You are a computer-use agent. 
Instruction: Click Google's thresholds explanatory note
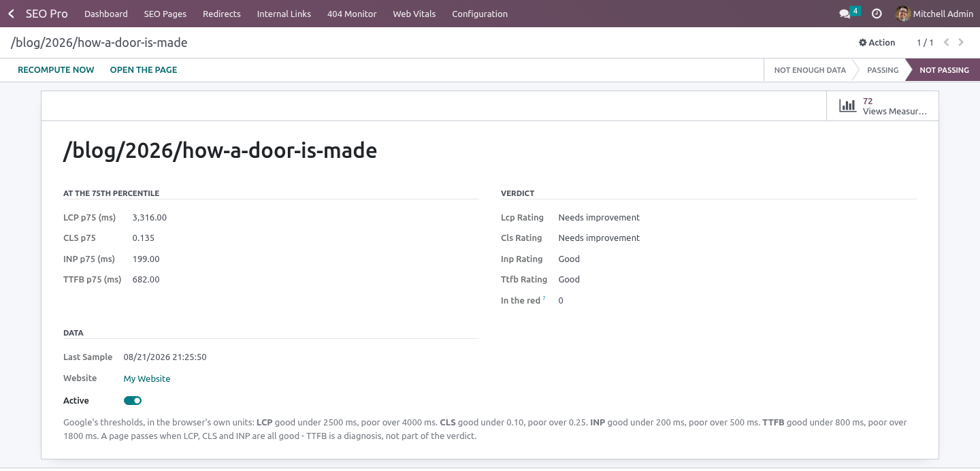(x=485, y=429)
